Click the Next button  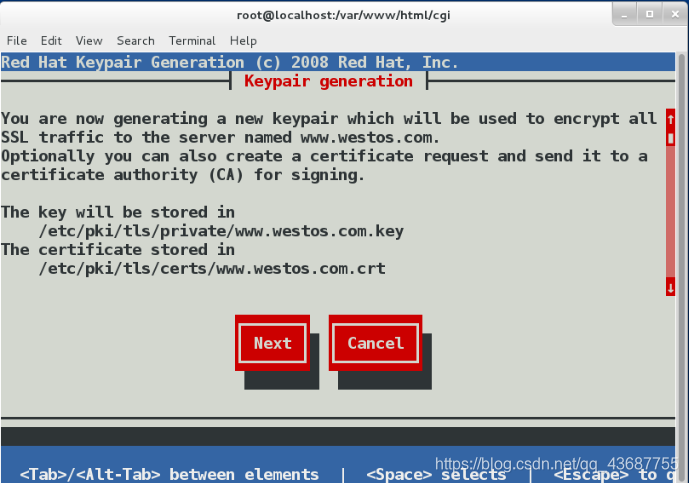[x=272, y=343]
